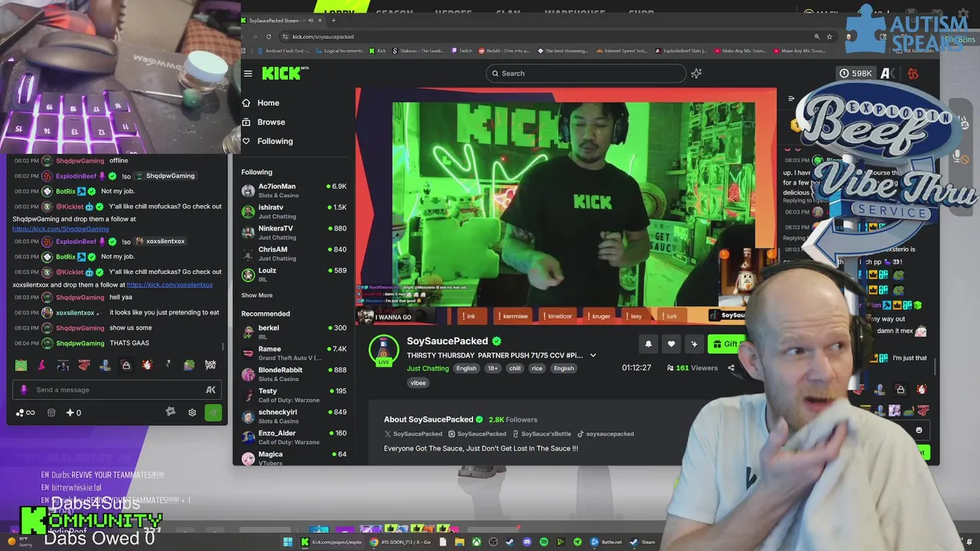Select the pink emote in chat emote row
This screenshot has height=551, width=980.
click(x=42, y=365)
